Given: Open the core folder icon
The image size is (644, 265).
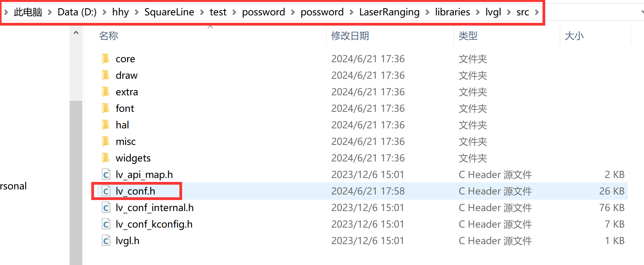Looking at the screenshot, I should point(105,59).
